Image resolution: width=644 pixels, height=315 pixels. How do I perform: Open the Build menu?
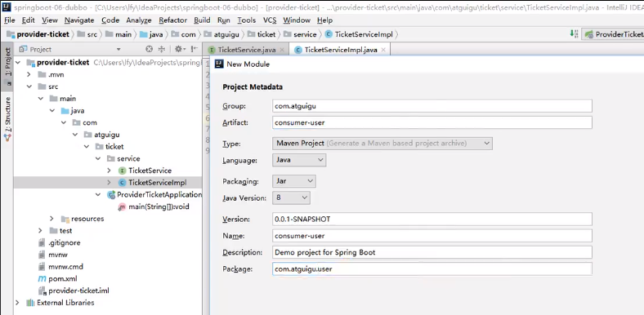pyautogui.click(x=202, y=20)
